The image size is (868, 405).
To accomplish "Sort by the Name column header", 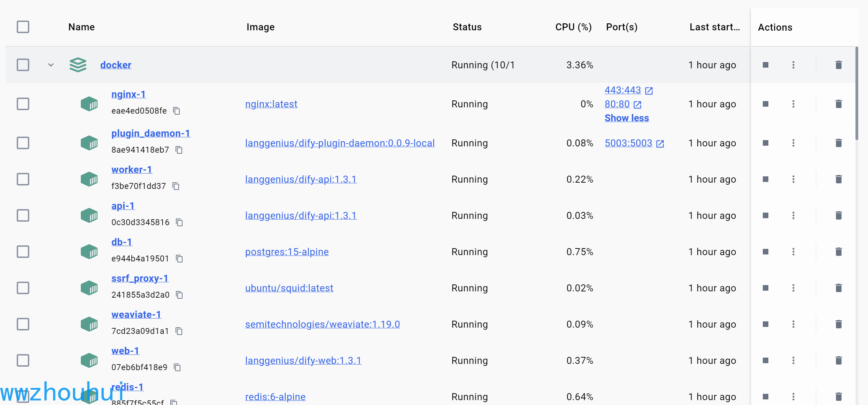I will [82, 27].
